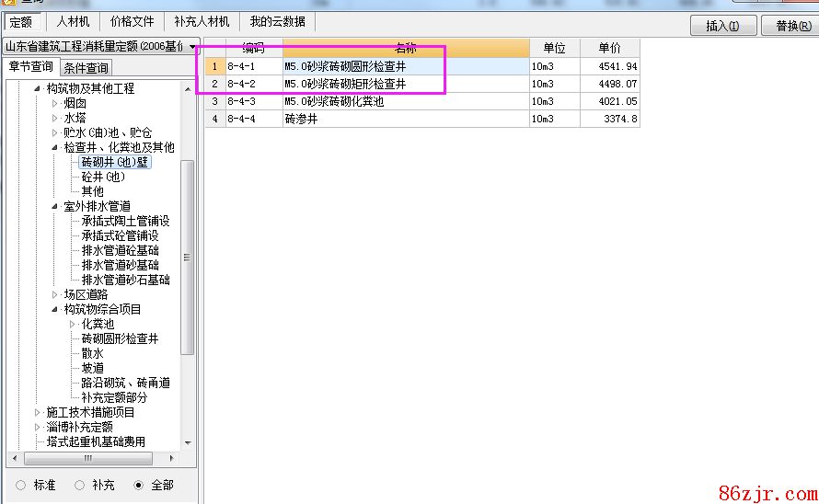Collapse the 室外排水管道 tree node
The width and height of the screenshot is (819, 504).
point(54,206)
